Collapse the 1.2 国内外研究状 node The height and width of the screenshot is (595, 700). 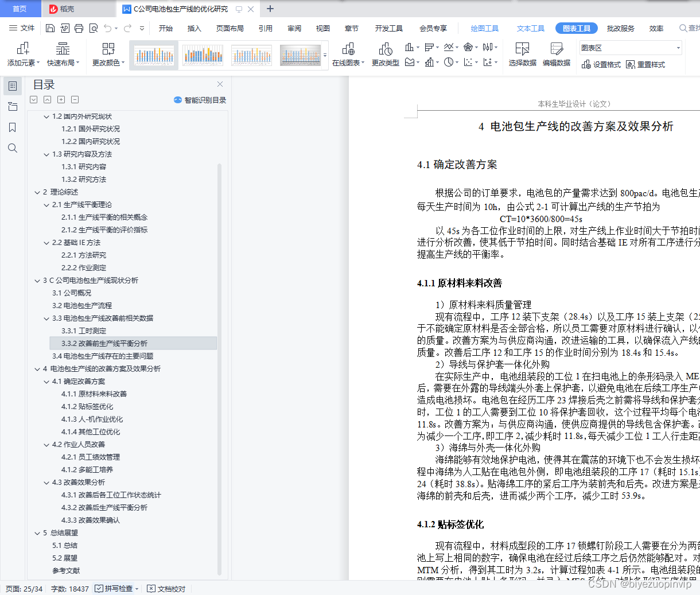(x=46, y=116)
